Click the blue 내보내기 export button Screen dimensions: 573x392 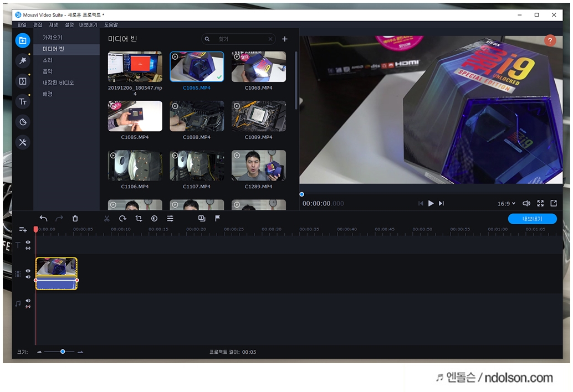[532, 219]
